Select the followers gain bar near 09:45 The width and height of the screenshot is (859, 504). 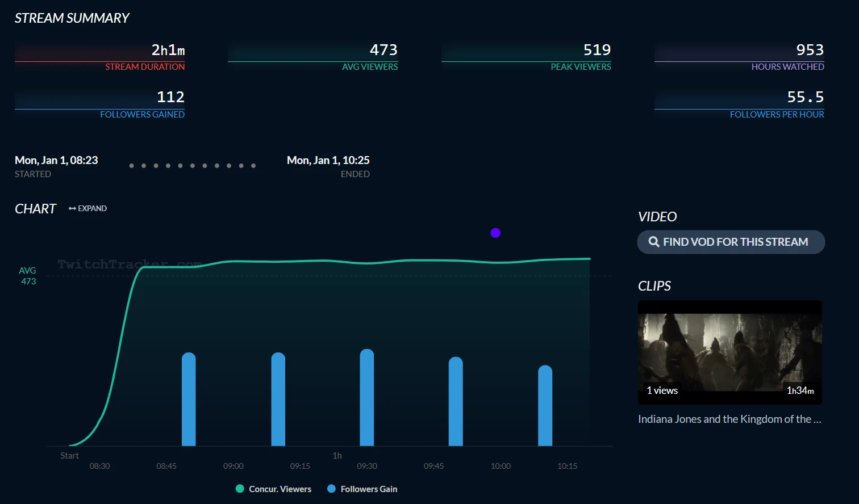point(456,401)
